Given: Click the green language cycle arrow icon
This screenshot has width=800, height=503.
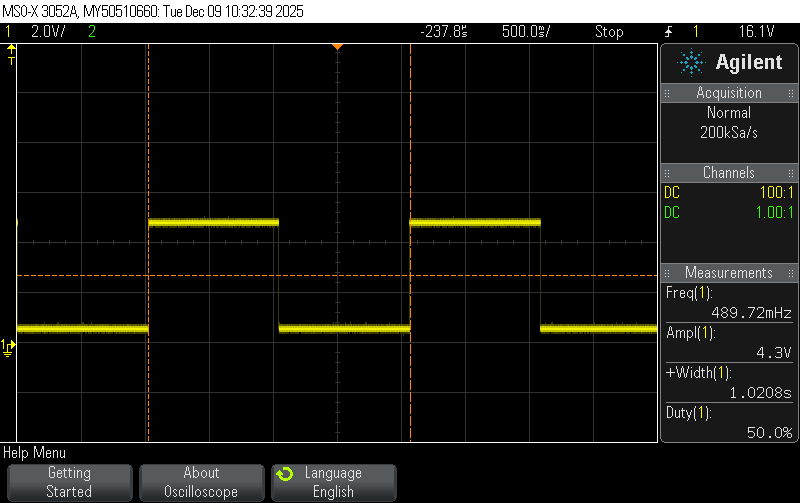Looking at the screenshot, I should 285,474.
